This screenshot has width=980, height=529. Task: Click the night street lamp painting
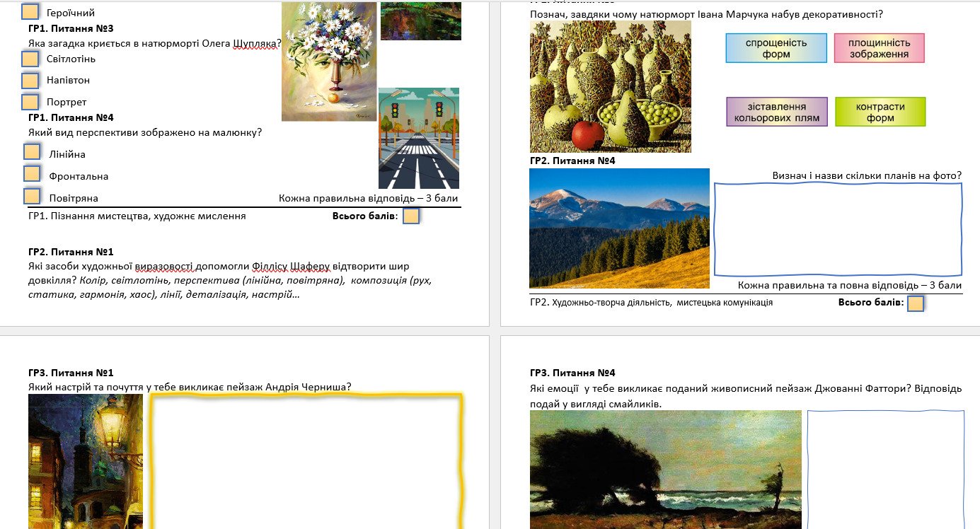(x=86, y=461)
